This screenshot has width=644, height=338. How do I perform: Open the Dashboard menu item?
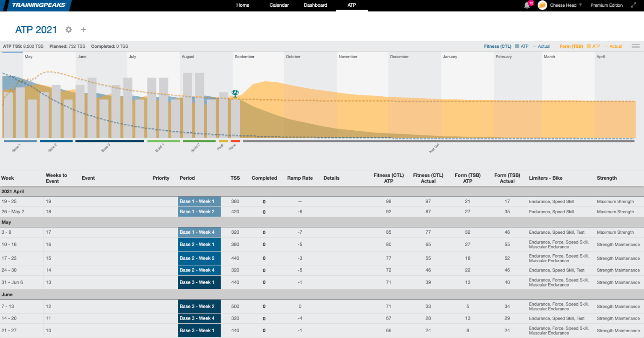click(315, 5)
